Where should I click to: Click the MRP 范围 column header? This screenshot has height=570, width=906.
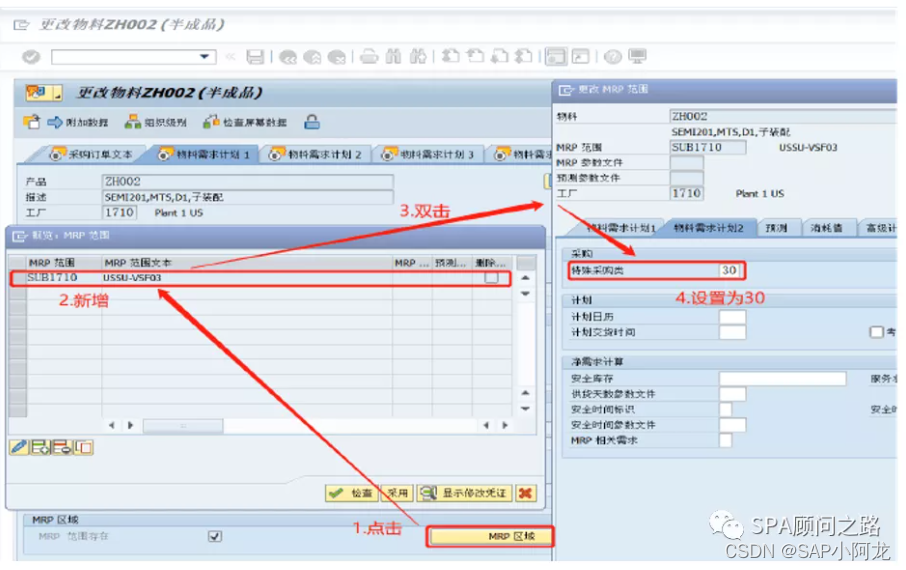tap(64, 262)
